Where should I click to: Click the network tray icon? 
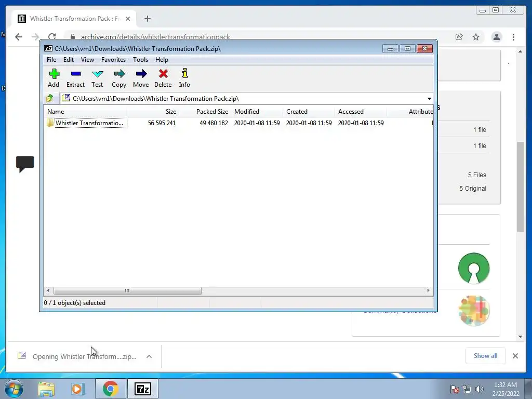(467, 389)
